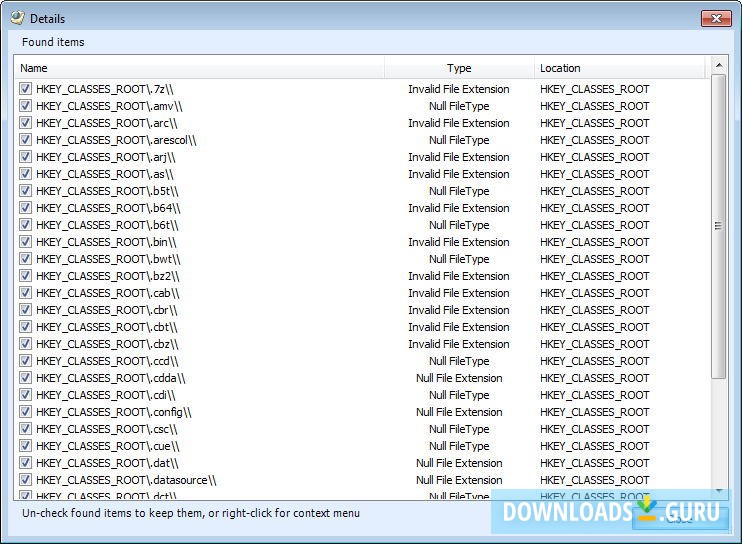Image resolution: width=742 pixels, height=544 pixels.
Task: Close the Details dialog window
Action: click(x=716, y=18)
